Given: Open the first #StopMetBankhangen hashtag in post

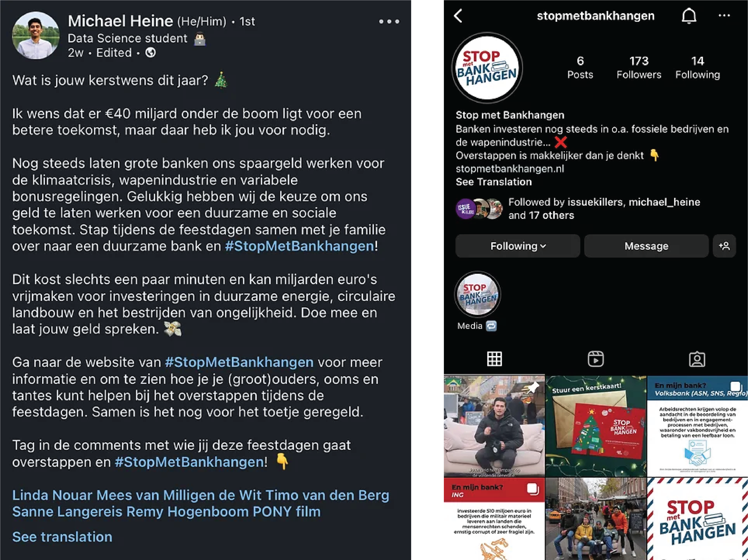Looking at the screenshot, I should [x=300, y=246].
